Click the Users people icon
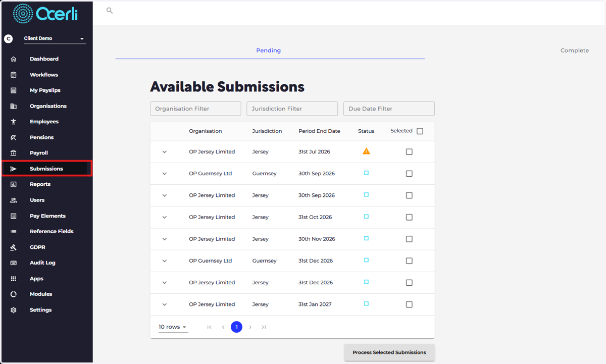 [x=14, y=200]
